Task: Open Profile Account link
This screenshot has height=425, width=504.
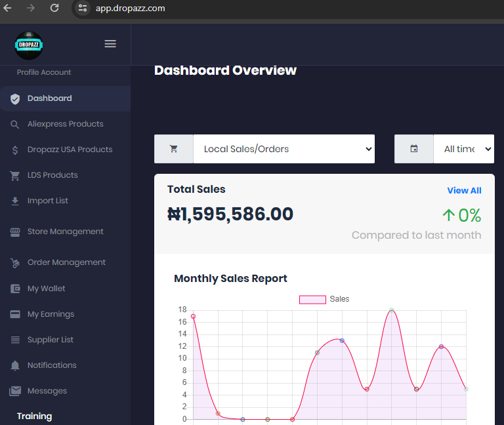Action: (44, 72)
